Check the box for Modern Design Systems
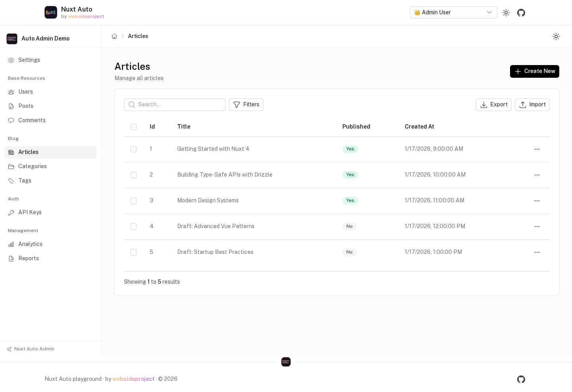The width and height of the screenshot is (572, 392). pyautogui.click(x=133, y=201)
